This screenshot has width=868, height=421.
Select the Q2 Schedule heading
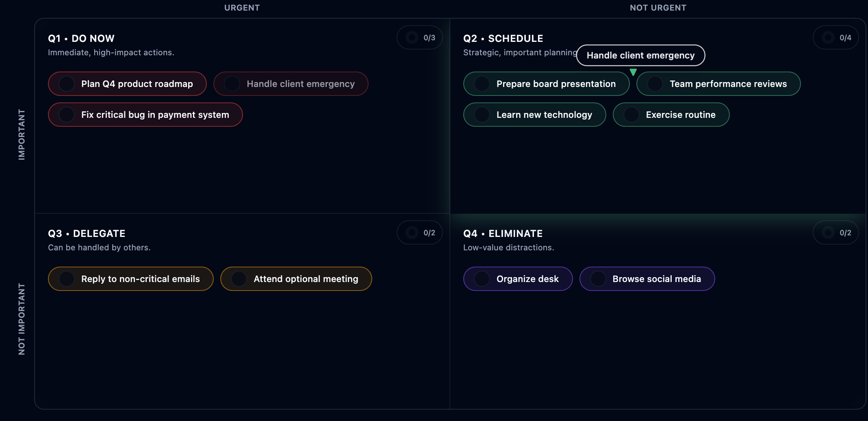(x=503, y=39)
